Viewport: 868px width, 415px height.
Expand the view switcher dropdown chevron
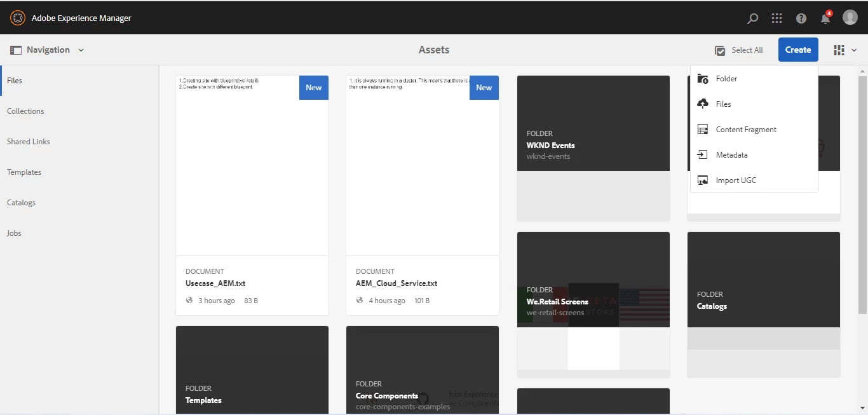click(x=854, y=50)
